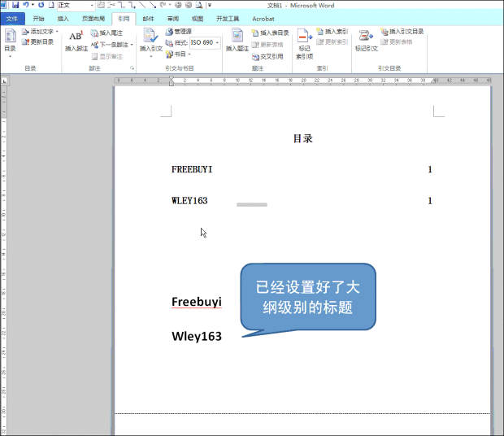The height and width of the screenshot is (436, 504).
Task: Click 更新索引 update index
Action: (332, 41)
